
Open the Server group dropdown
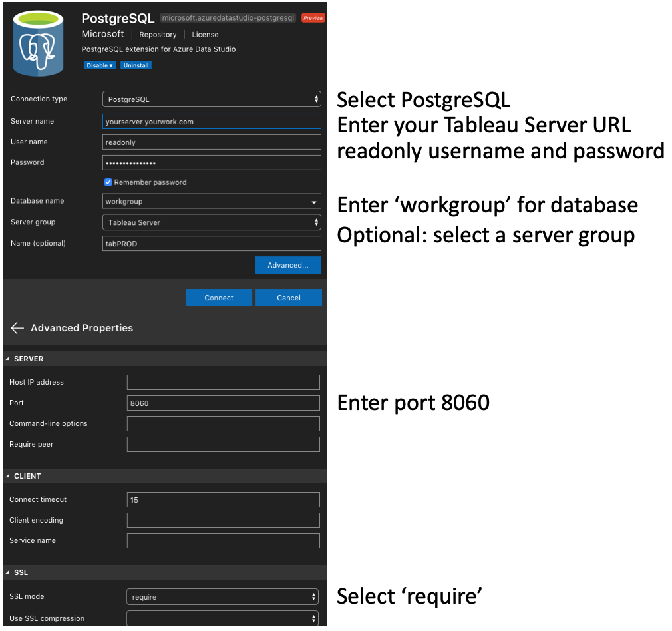tap(212, 222)
